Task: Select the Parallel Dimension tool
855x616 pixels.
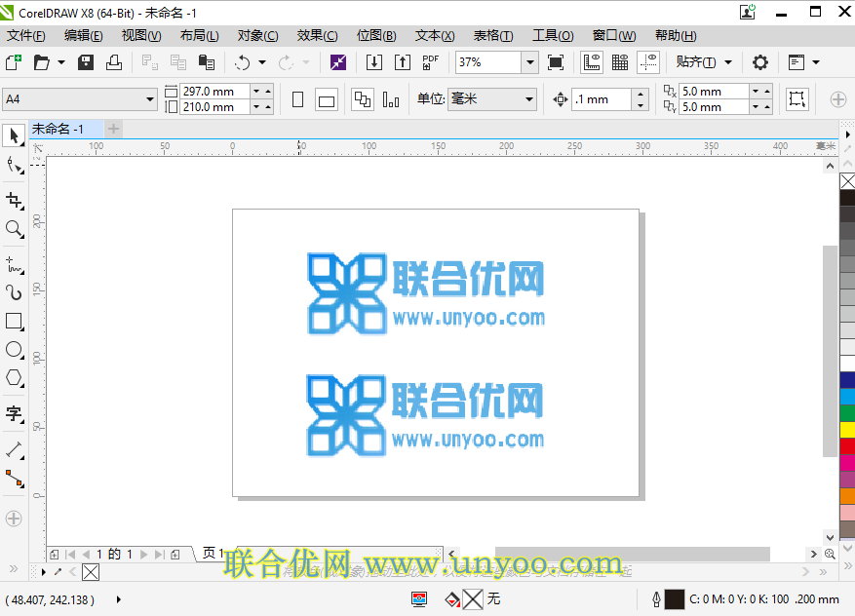Action: [x=15, y=450]
